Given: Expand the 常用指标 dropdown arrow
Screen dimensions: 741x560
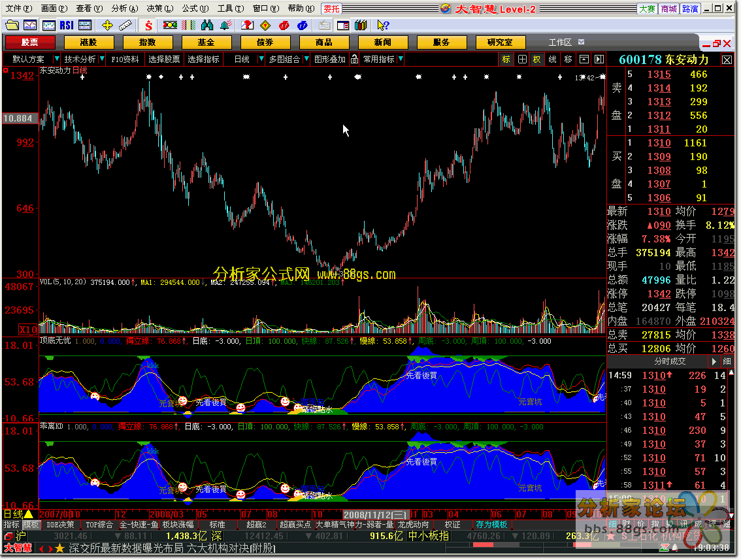Looking at the screenshot, I should tap(401, 59).
